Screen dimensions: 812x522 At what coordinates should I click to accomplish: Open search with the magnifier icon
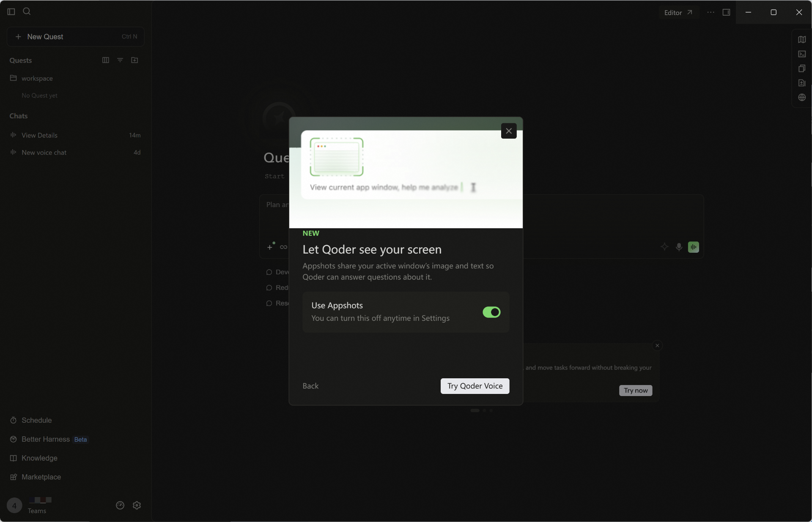(x=27, y=11)
